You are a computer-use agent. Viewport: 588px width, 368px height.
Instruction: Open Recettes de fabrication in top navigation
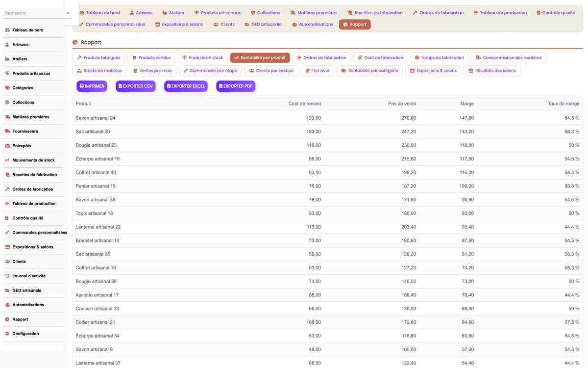click(375, 13)
